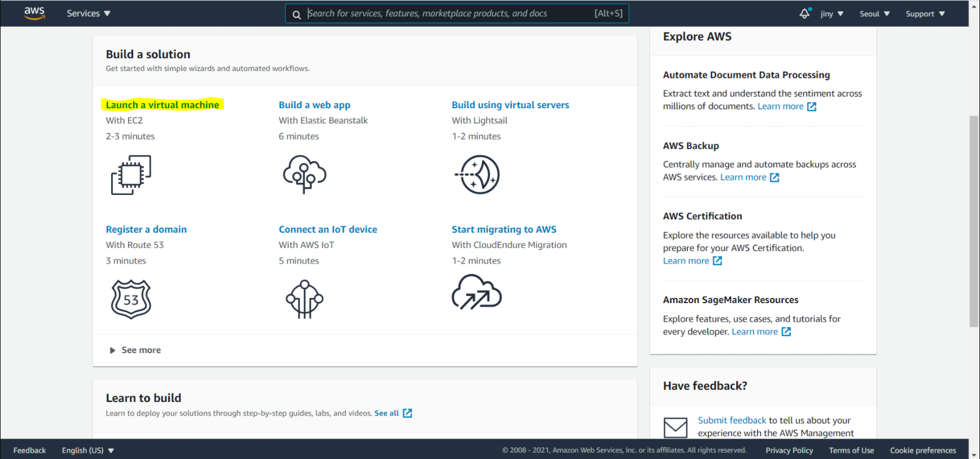Screen dimensions: 980x459
Task: Open the notifications bell
Action: click(x=805, y=13)
